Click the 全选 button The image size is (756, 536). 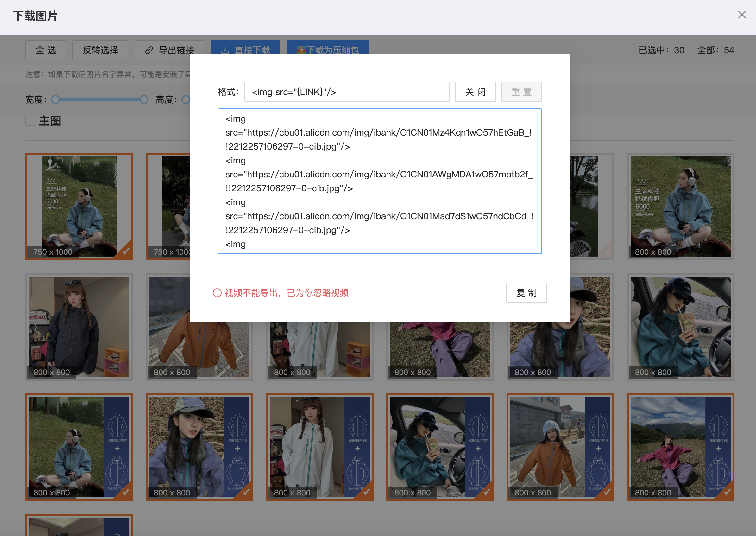point(46,50)
